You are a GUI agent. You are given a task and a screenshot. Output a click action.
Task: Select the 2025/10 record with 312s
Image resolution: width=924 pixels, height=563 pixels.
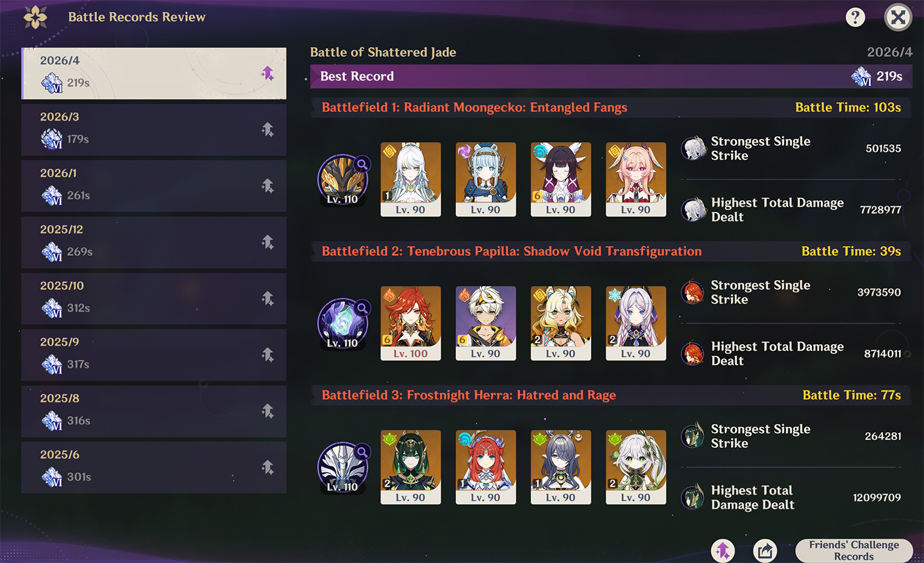[154, 298]
